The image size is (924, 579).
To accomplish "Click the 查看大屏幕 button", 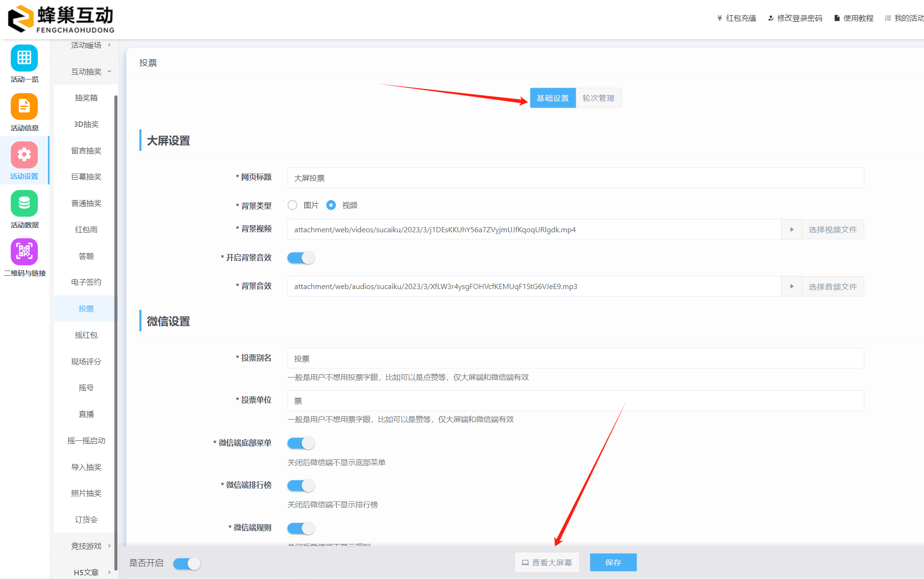I will click(547, 562).
